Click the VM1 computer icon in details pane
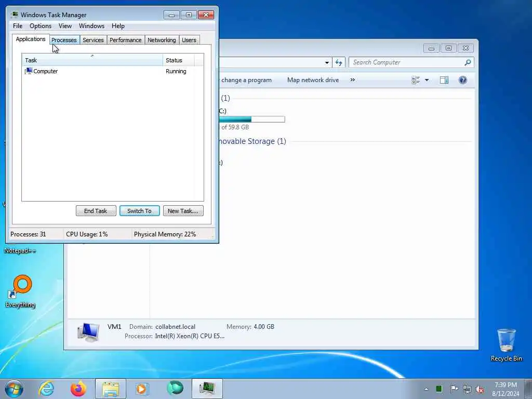This screenshot has width=532, height=399. [88, 331]
